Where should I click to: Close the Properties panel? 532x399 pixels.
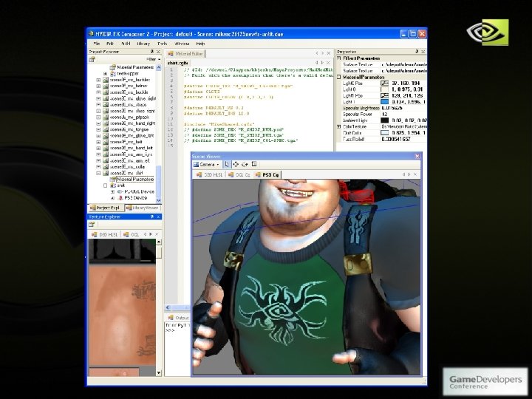coord(423,52)
